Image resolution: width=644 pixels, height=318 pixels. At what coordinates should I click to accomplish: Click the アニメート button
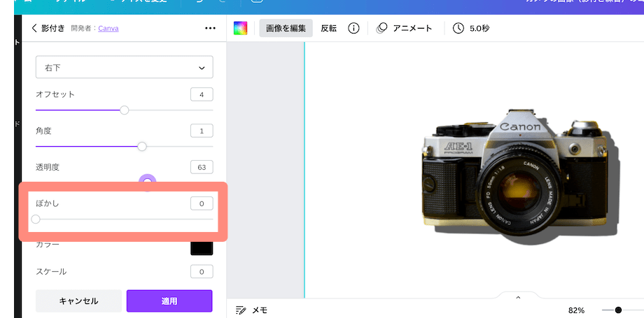tap(405, 29)
